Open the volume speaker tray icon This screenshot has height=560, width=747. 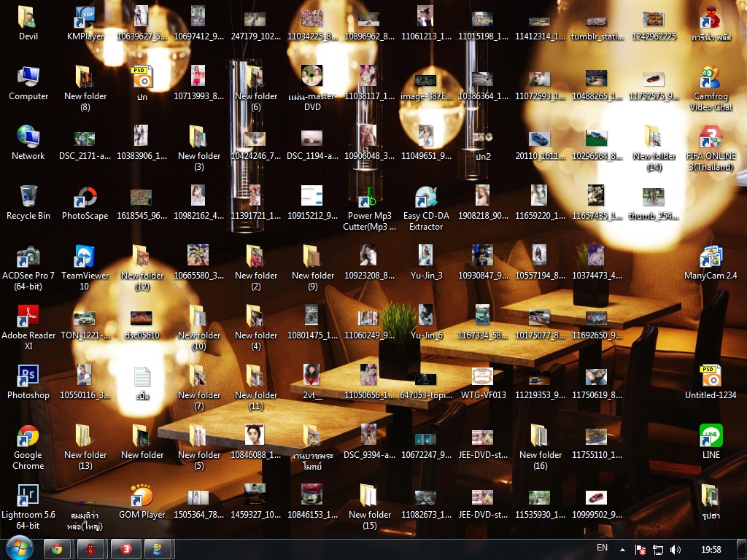pyautogui.click(x=675, y=550)
